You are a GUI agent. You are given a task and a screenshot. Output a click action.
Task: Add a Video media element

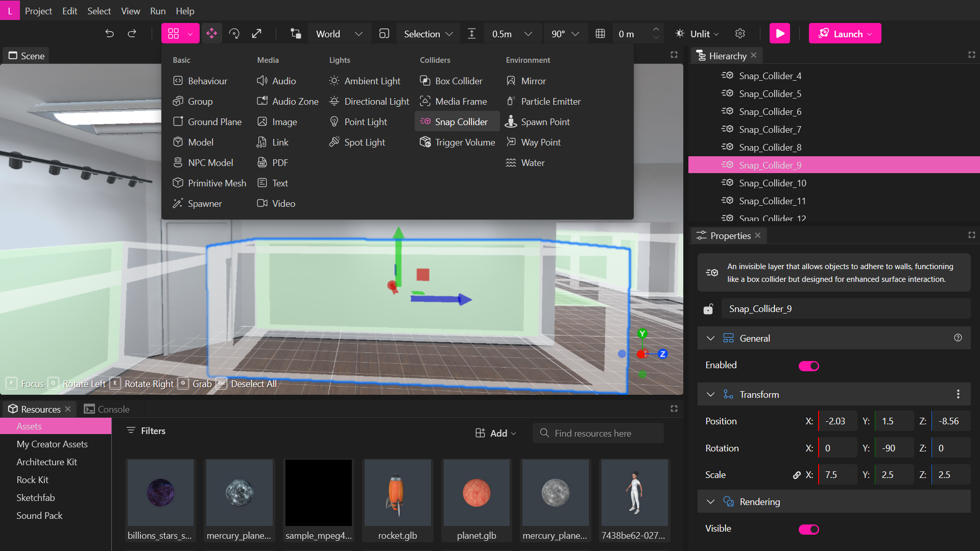[276, 203]
